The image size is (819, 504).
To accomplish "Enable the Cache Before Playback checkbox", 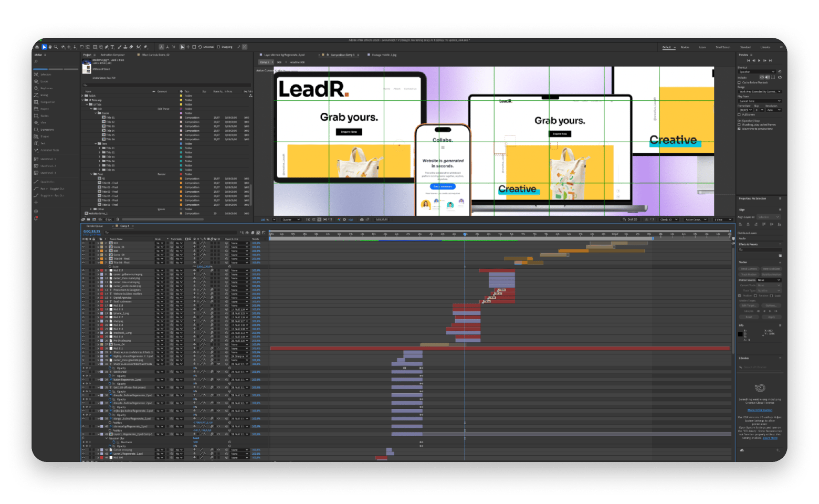I will pyautogui.click(x=739, y=83).
